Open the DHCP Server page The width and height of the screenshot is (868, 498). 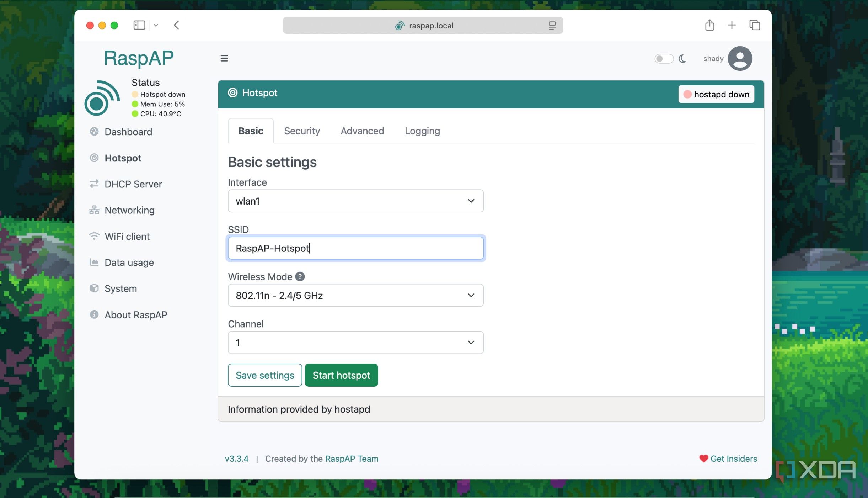[125, 184]
